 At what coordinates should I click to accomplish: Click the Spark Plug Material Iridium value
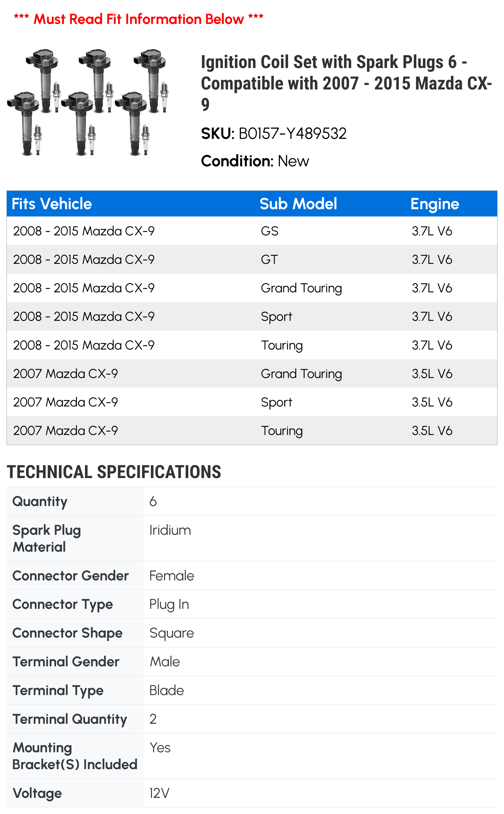(x=170, y=530)
